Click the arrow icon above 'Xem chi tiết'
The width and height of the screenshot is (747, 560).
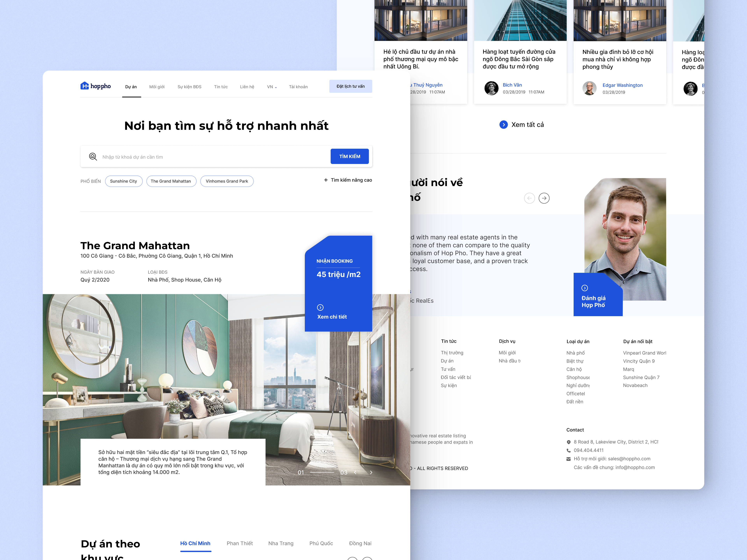[320, 307]
